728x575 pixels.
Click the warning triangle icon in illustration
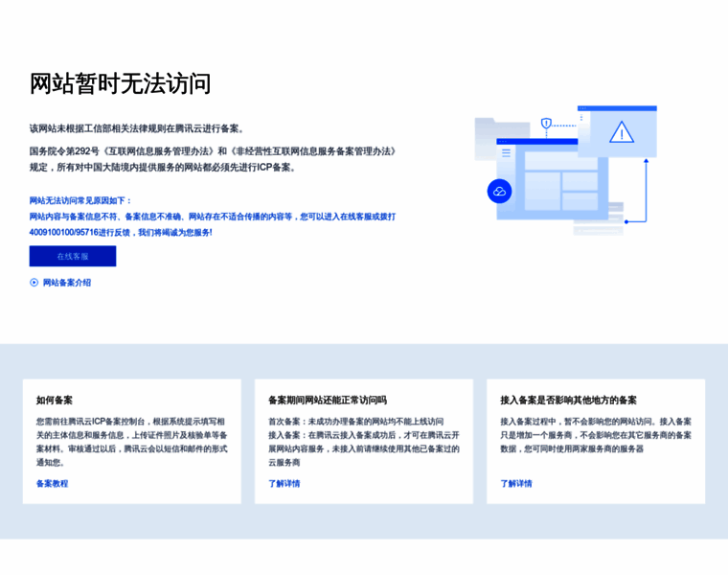622,132
